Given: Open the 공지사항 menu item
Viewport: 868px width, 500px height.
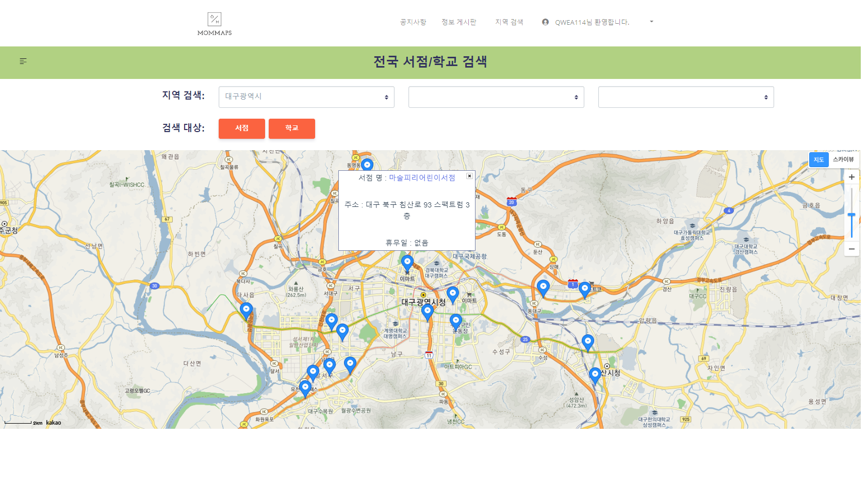Looking at the screenshot, I should [412, 22].
